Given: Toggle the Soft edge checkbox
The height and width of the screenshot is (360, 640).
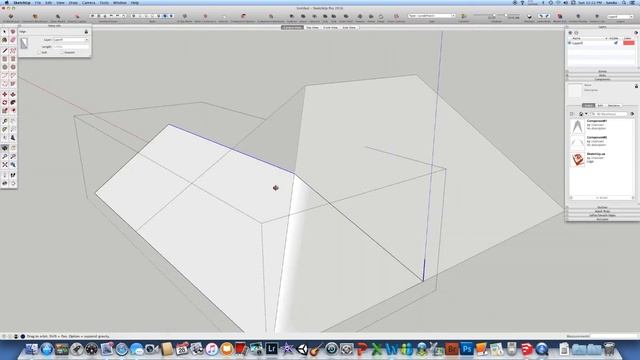Looking at the screenshot, I should 39,53.
